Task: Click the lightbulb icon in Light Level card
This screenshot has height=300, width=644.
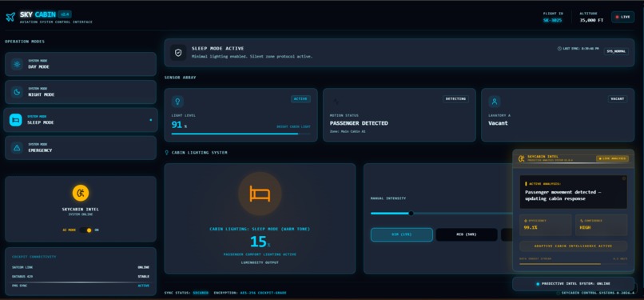Action: 177,101
